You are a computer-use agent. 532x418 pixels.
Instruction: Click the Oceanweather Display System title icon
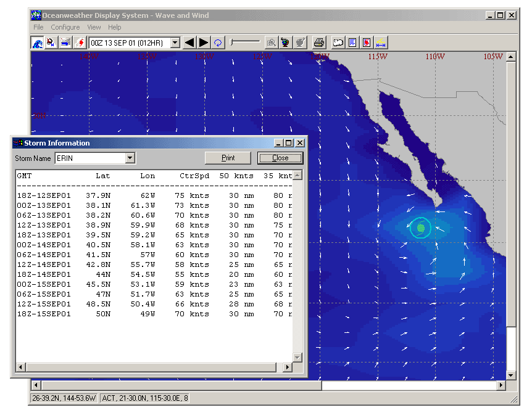pyautogui.click(x=36, y=15)
